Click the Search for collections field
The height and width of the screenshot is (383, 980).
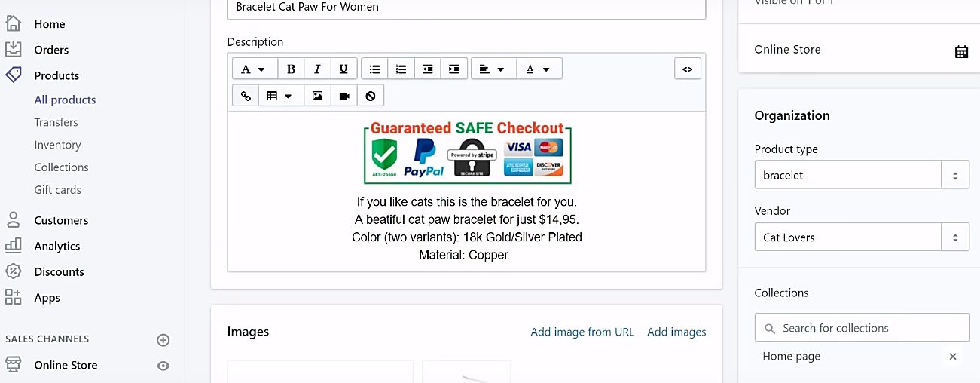[862, 328]
